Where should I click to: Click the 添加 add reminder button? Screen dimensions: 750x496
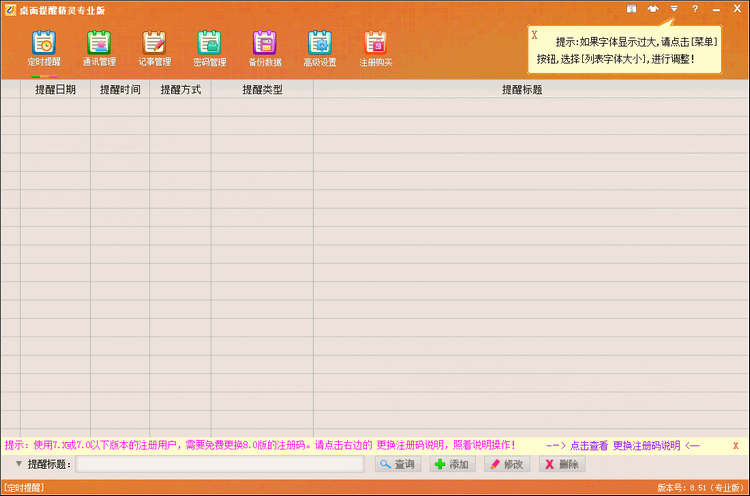[452, 464]
